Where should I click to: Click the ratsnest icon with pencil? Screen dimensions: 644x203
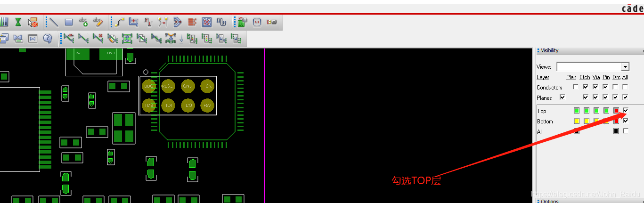tap(112, 39)
